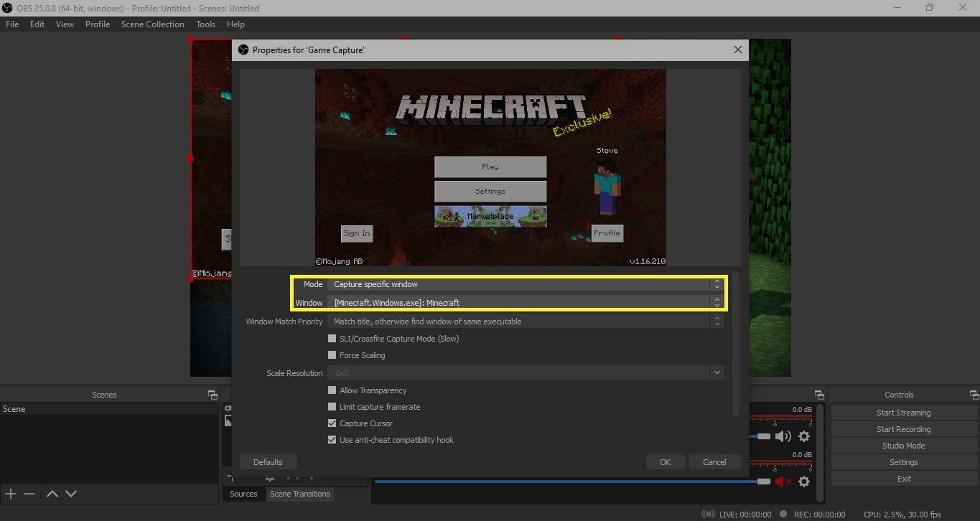Click the OBS logo in the Properties dialog title
The image size is (980, 521).
[243, 50]
